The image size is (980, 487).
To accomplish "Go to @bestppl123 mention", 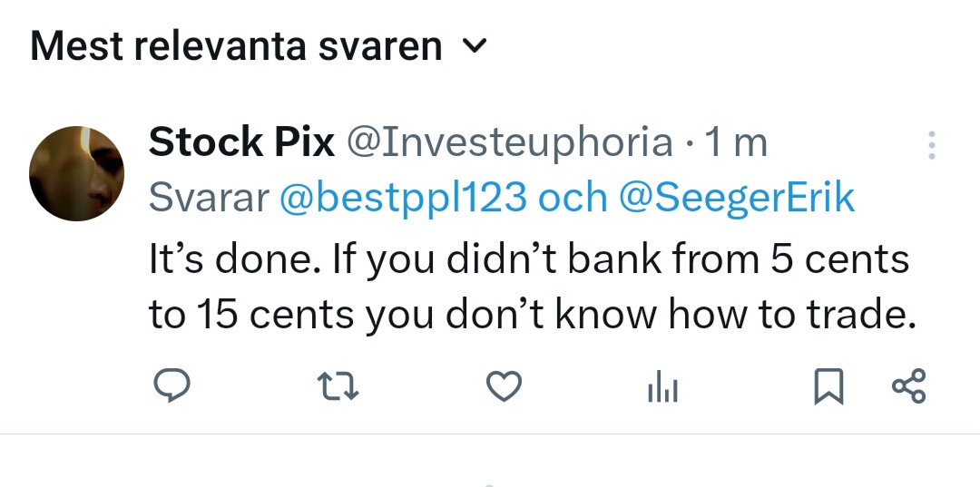I will 403,198.
